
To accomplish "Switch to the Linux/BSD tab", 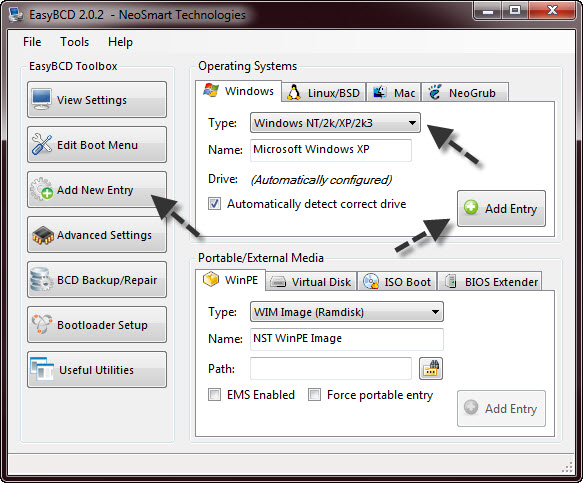I will (324, 92).
